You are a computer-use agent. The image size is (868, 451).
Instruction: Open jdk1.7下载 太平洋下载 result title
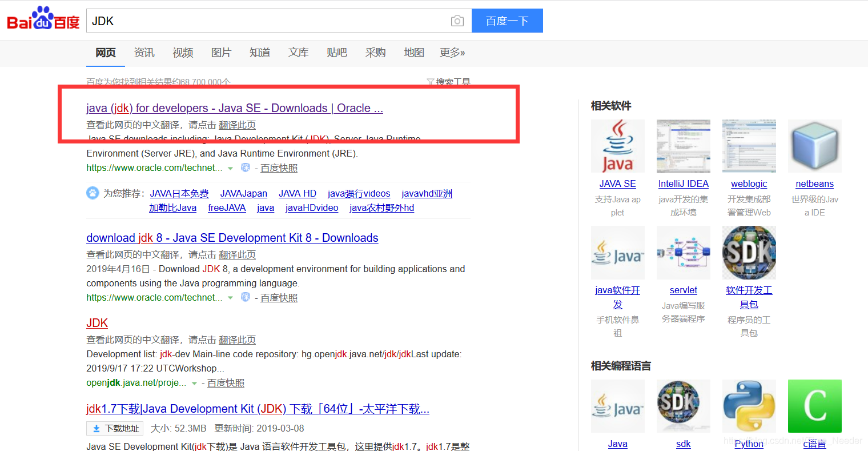pyautogui.click(x=258, y=409)
